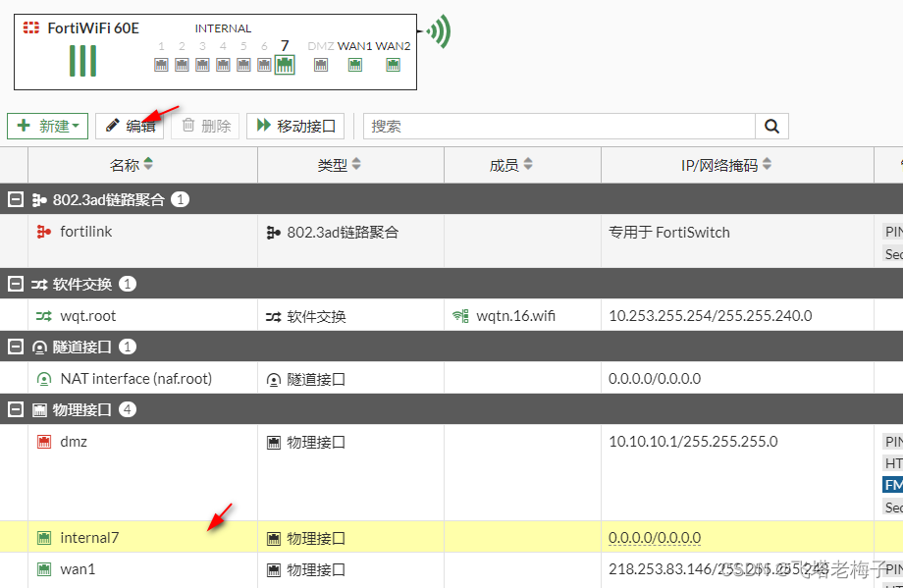Click internal7 IP 0.0.0.0/0.0.0.0 value
The height and width of the screenshot is (588, 903).
tap(655, 537)
